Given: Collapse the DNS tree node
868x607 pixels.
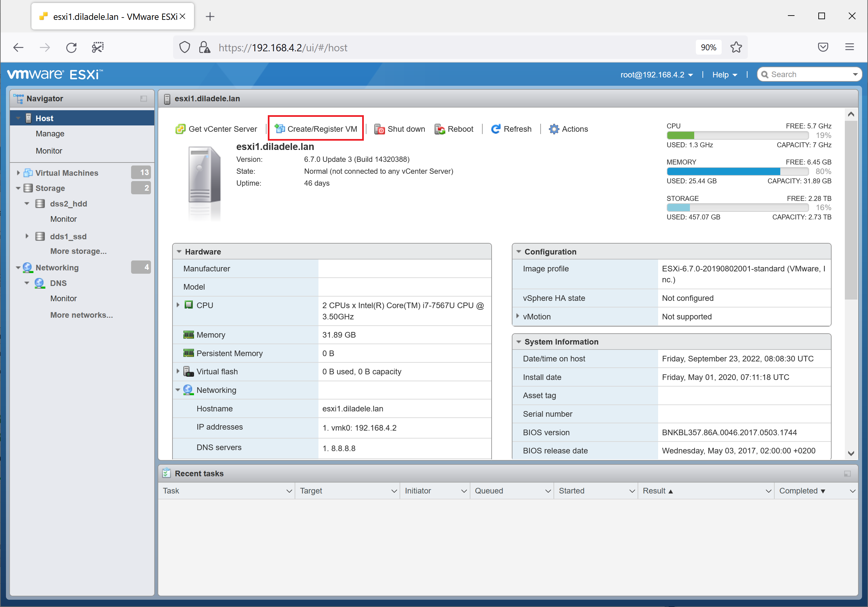Looking at the screenshot, I should (x=27, y=283).
